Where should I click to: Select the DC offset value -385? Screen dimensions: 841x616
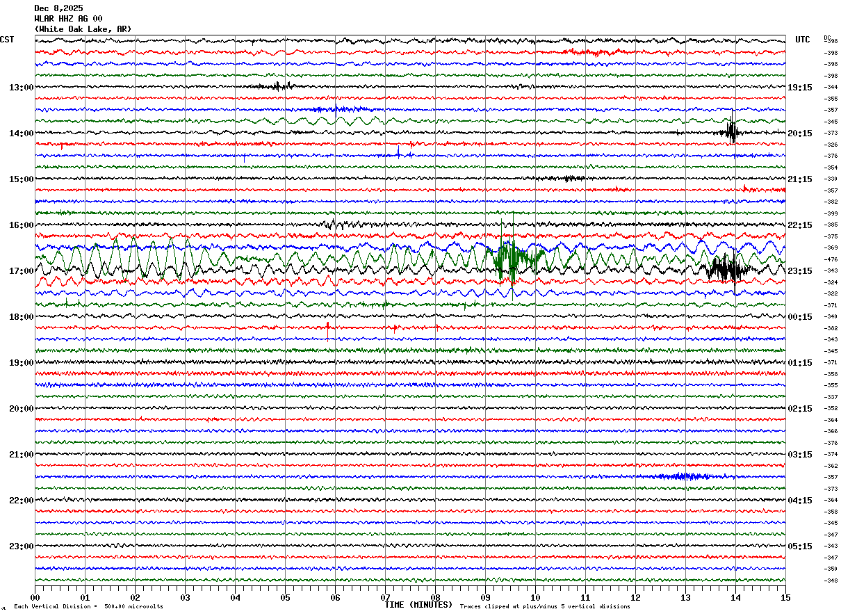[x=831, y=225]
